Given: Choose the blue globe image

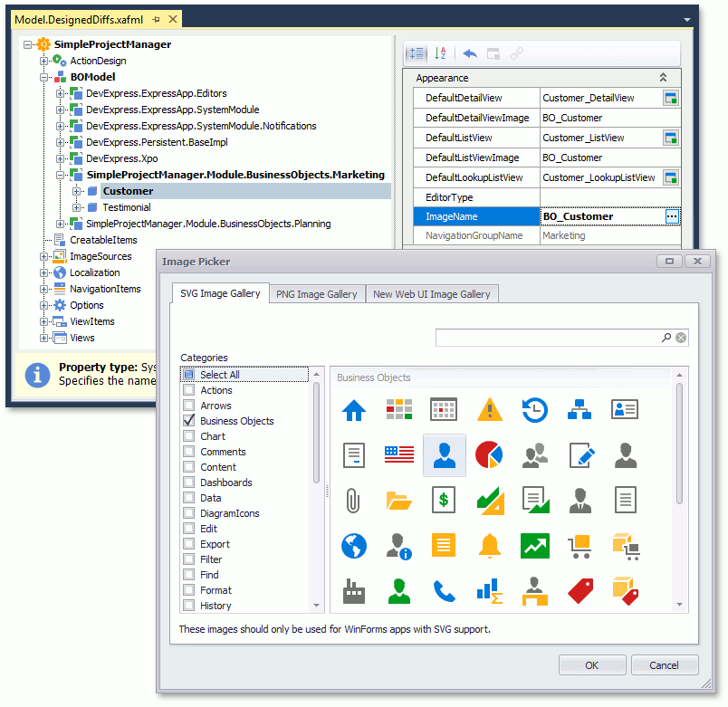Looking at the screenshot, I should pos(353,546).
